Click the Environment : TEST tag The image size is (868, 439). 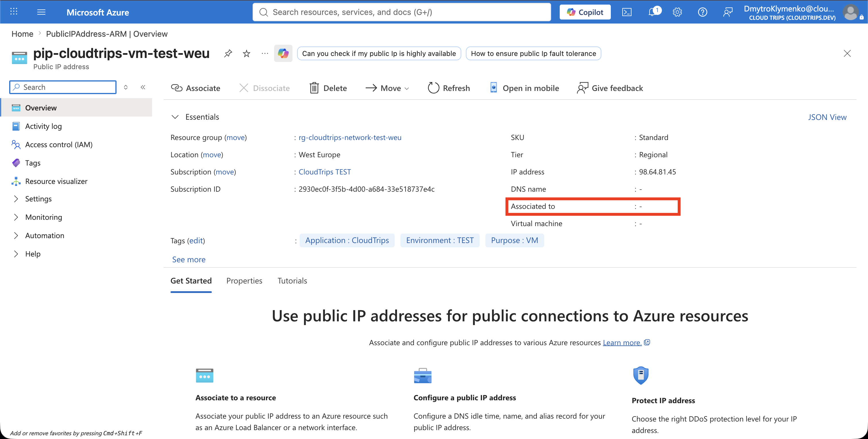click(440, 240)
